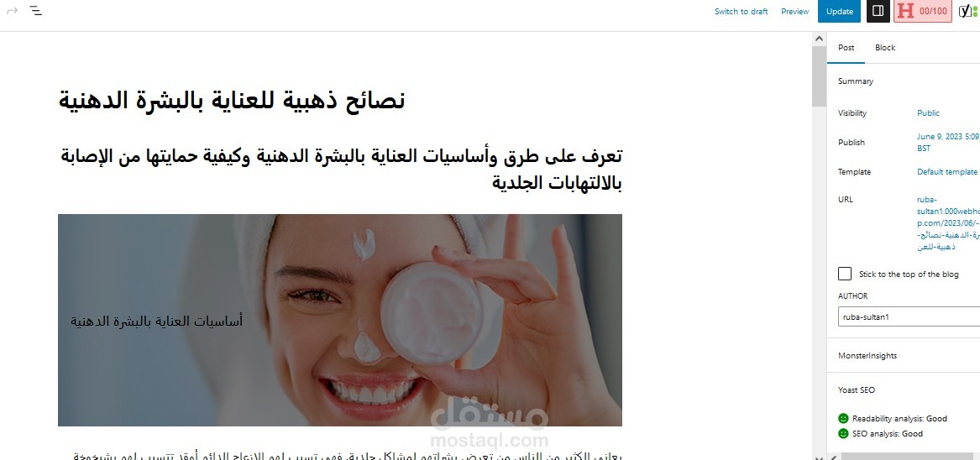
Task: Open the Preview option
Action: pos(794,11)
